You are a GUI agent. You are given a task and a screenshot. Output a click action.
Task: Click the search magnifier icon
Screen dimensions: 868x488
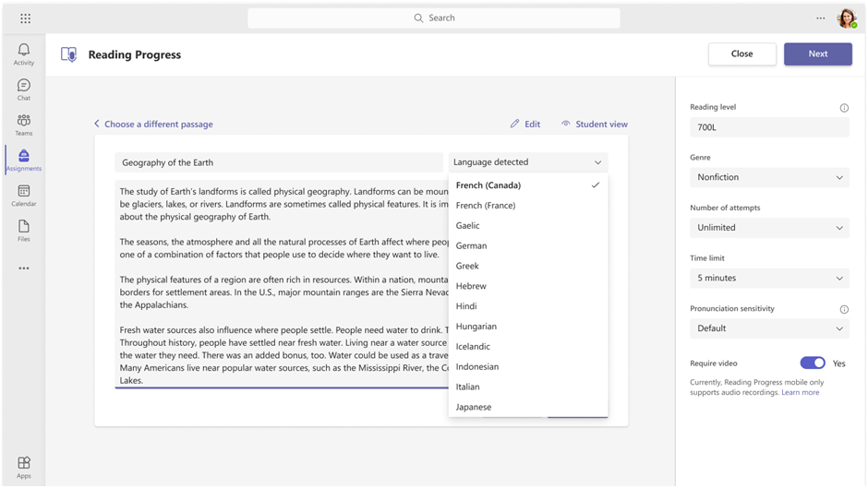[x=418, y=18]
